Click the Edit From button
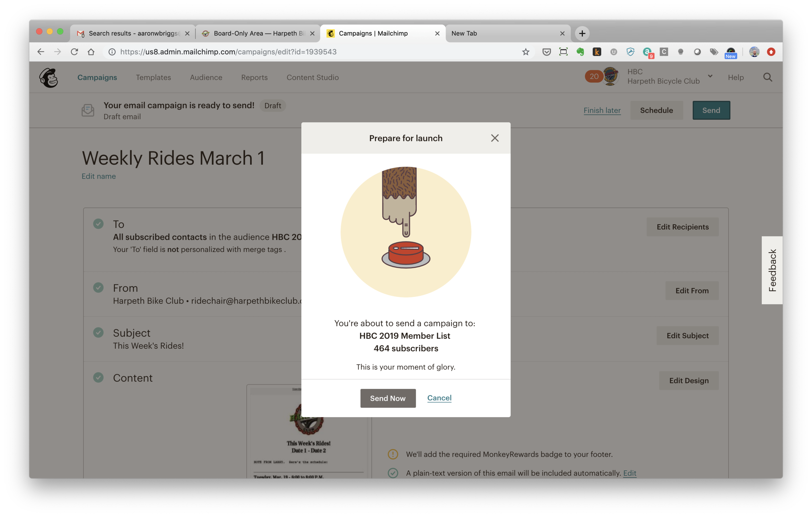812x517 pixels. [691, 290]
